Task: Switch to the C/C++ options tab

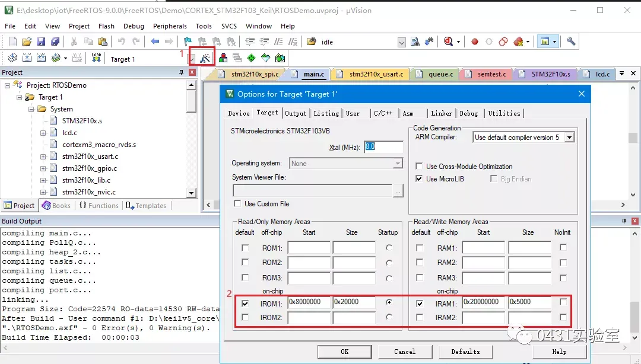Action: tap(383, 114)
